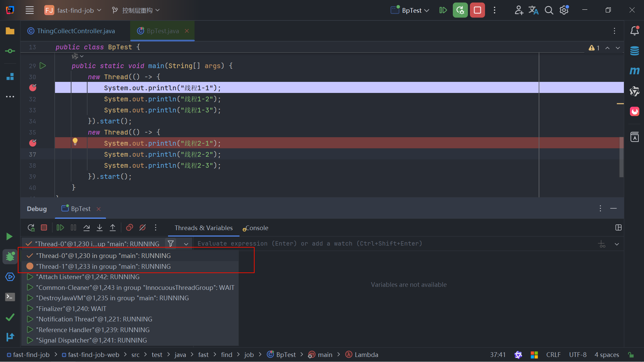Open Code With Me user icon

tap(519, 10)
